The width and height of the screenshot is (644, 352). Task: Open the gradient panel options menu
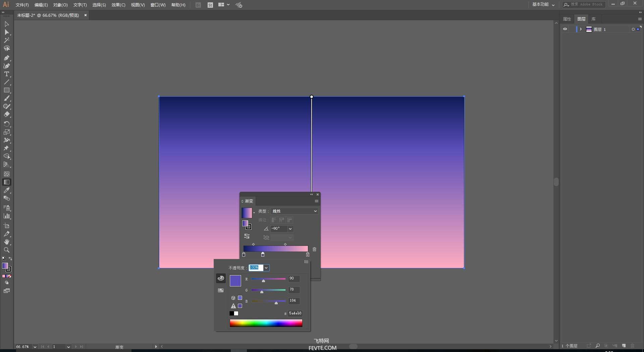click(316, 201)
